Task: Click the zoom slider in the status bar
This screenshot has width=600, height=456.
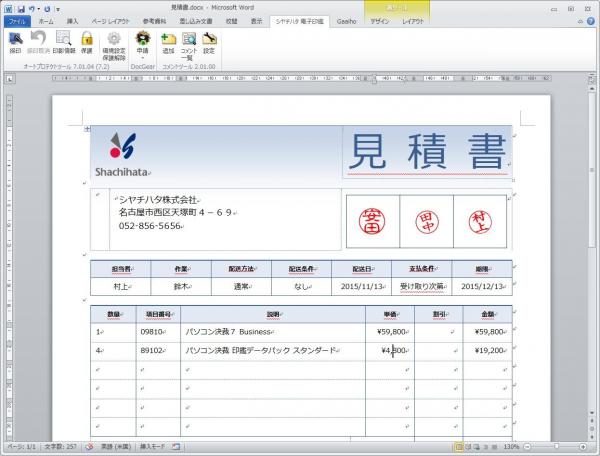Action: (557, 447)
